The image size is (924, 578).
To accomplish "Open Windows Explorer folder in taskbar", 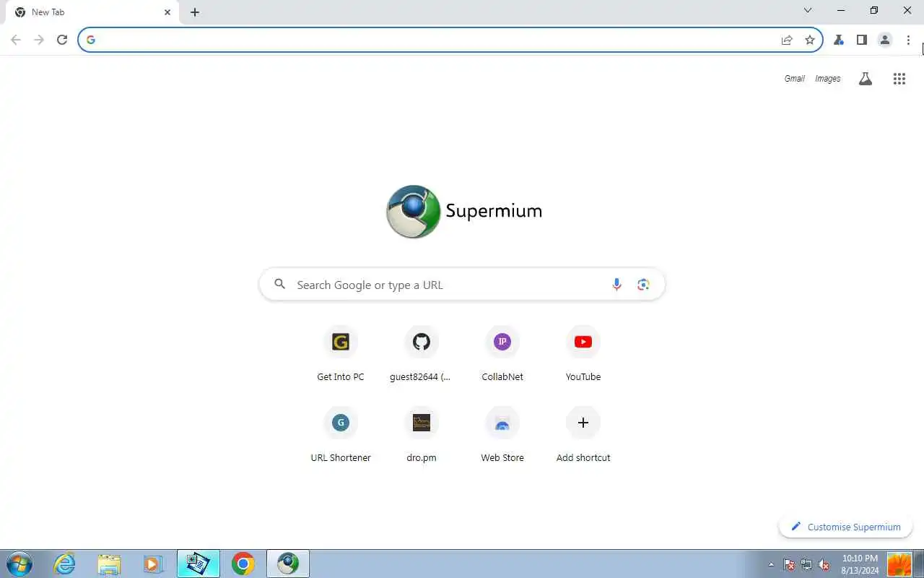I will 109,564.
